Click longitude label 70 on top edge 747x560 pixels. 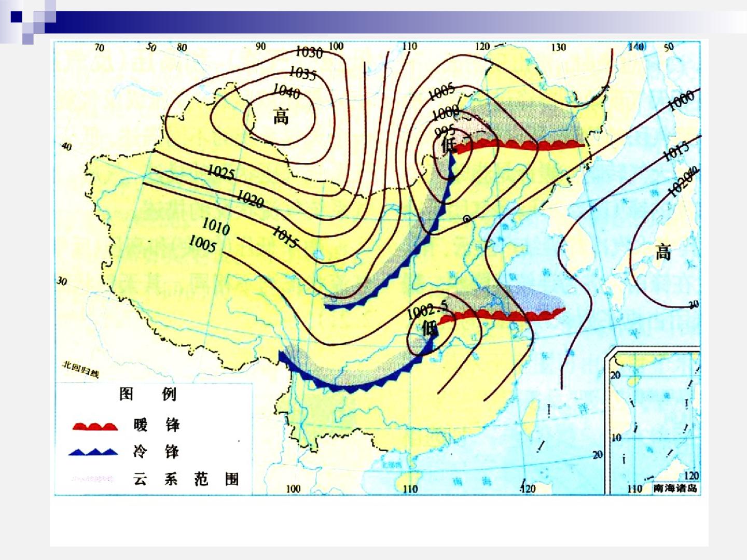99,48
